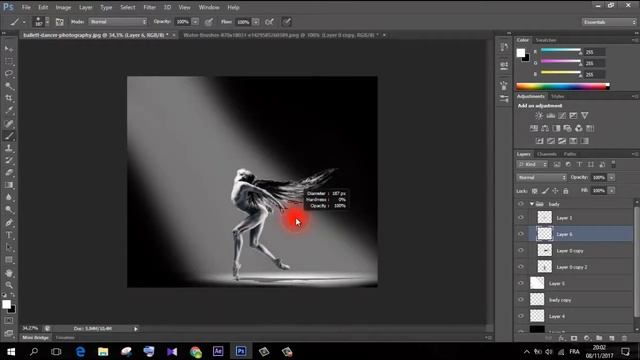Open Flow dropdown in options bar
Viewport: 640px width, 360px height.
tap(256, 22)
